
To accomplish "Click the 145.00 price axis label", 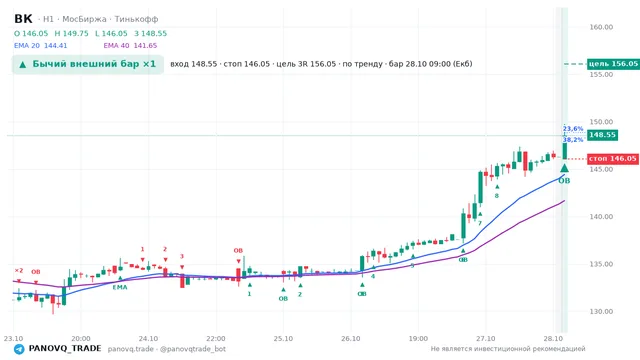I will point(601,169).
